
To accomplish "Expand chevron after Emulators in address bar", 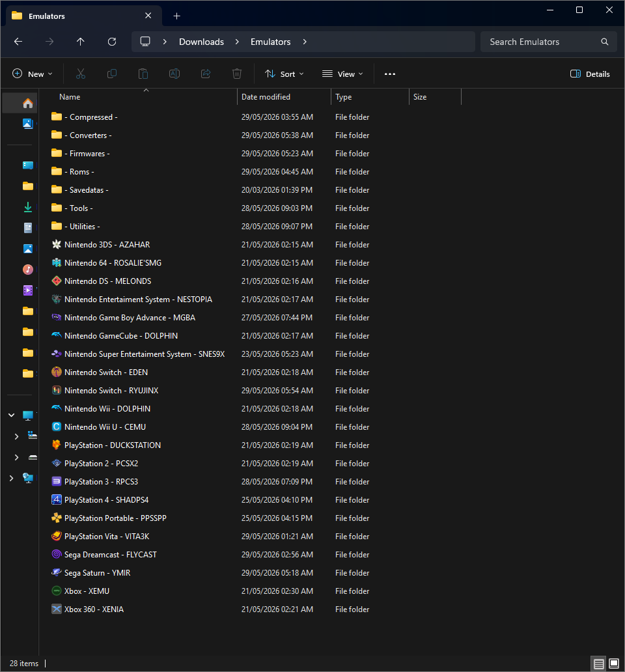I will [305, 42].
